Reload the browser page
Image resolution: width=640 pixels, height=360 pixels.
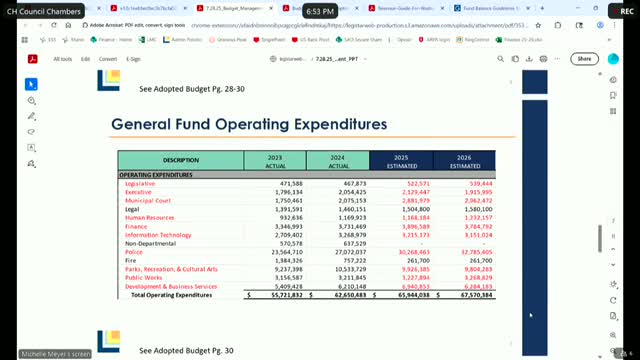tap(54, 25)
